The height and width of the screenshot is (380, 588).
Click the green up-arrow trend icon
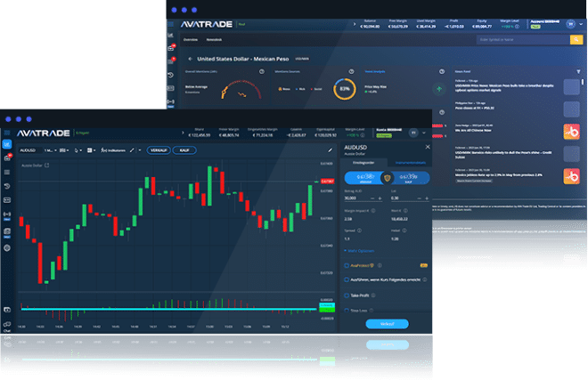tap(438, 89)
